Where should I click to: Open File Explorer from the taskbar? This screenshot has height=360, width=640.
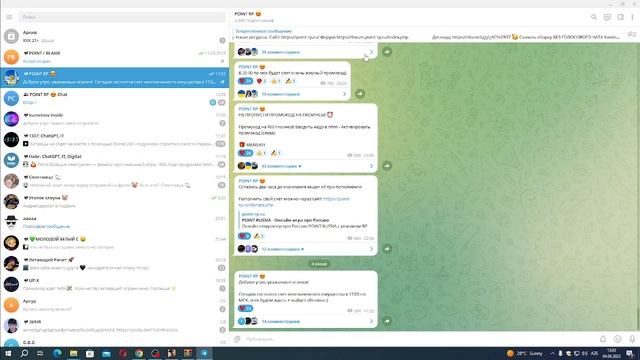click(73, 353)
